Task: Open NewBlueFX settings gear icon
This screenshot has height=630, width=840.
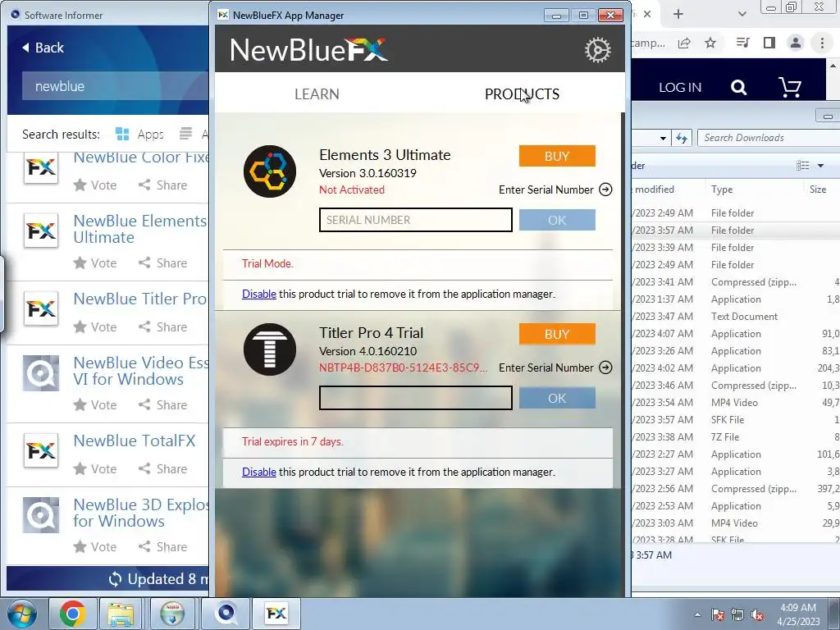Action: pyautogui.click(x=597, y=50)
